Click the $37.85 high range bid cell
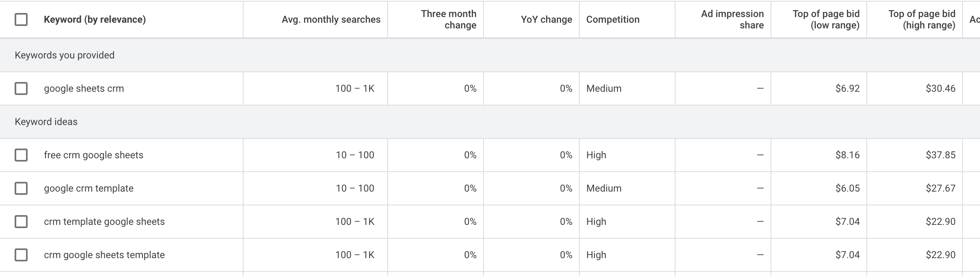The width and height of the screenshot is (980, 276). [x=940, y=155]
